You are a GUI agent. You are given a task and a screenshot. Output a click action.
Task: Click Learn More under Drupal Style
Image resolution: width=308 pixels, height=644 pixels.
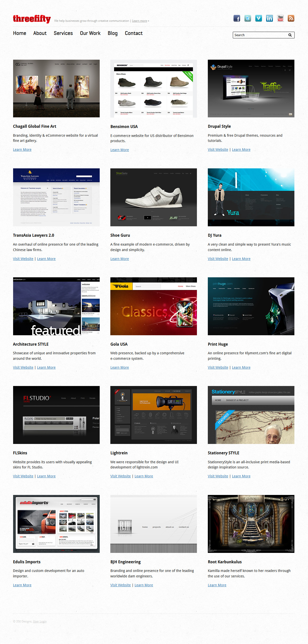(x=241, y=150)
